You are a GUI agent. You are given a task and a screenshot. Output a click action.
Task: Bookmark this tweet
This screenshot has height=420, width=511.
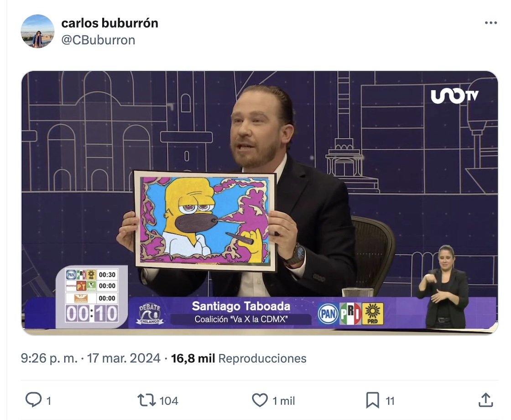coord(372,400)
